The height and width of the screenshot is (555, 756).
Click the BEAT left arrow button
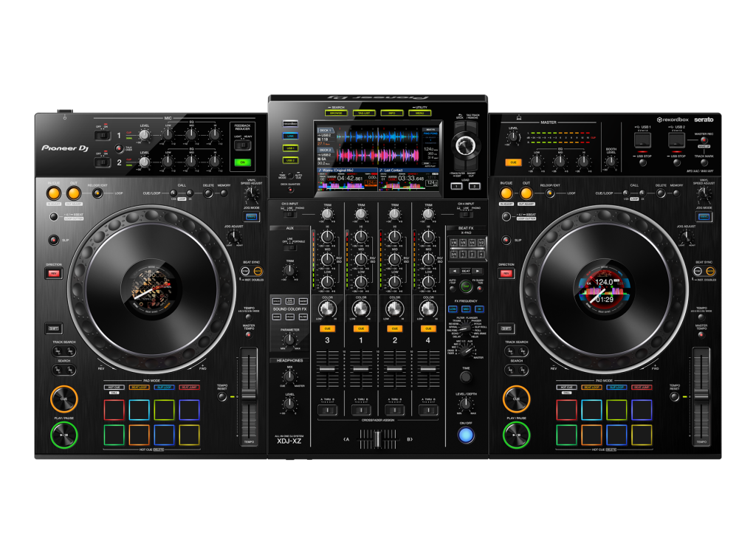coord(455,272)
